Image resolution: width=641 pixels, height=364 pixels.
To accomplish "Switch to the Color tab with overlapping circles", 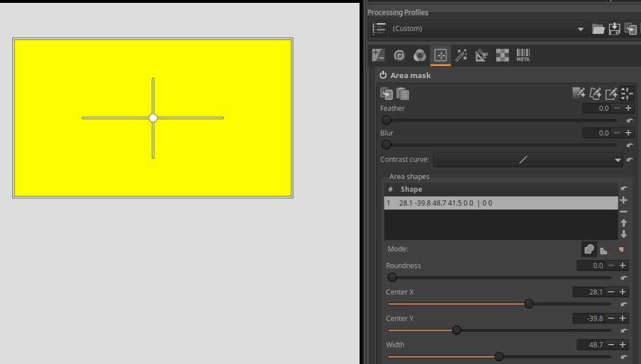I will click(x=420, y=55).
